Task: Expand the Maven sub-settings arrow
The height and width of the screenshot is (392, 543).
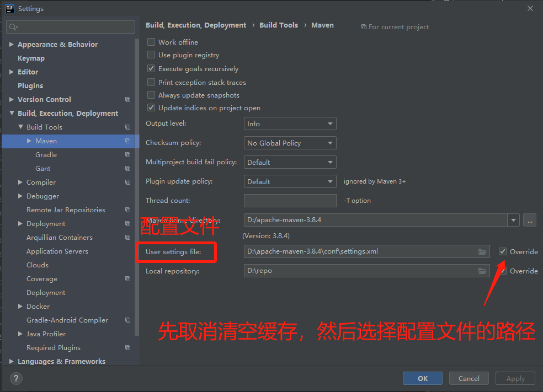Action: pyautogui.click(x=29, y=141)
